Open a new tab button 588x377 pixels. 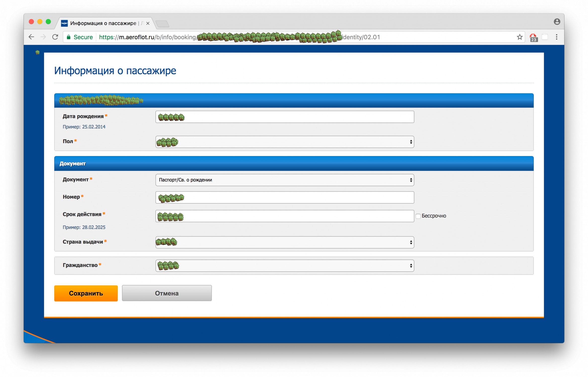click(x=162, y=24)
